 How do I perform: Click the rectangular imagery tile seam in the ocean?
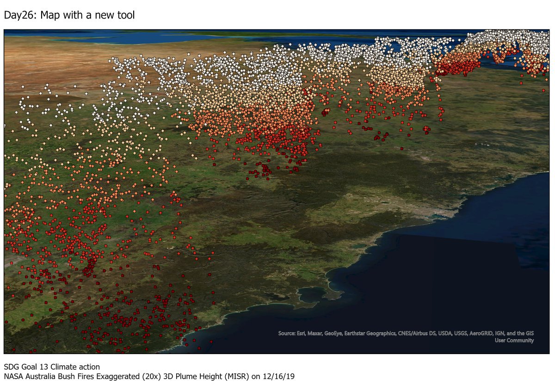(x=516, y=250)
